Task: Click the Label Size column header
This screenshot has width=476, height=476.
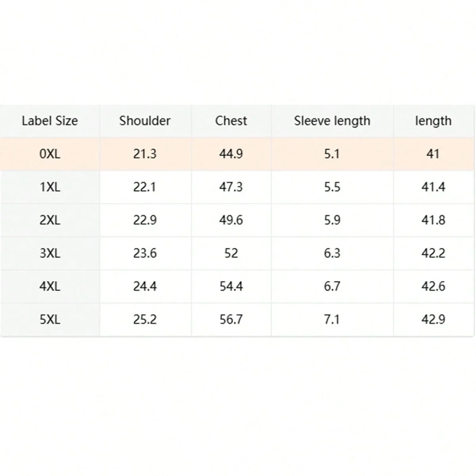Action: pyautogui.click(x=50, y=121)
